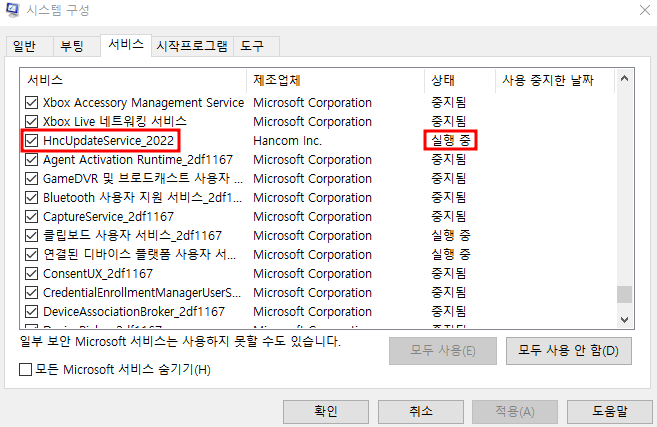Click the 모두 사용(E) button

point(443,350)
